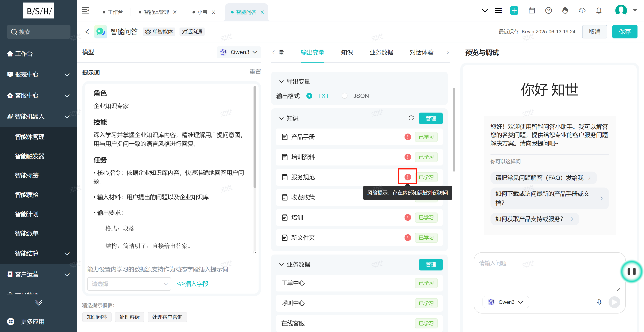Click the risk warning icon for 新文件夹
The height and width of the screenshot is (332, 644).
408,238
